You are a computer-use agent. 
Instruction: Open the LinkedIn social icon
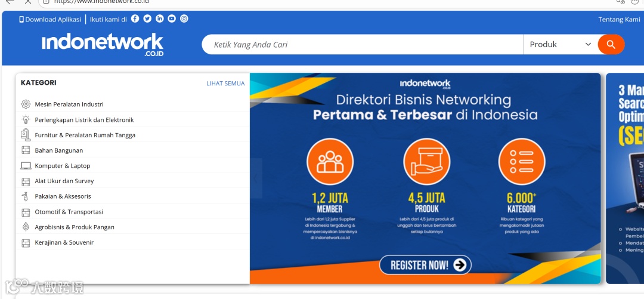(x=159, y=19)
